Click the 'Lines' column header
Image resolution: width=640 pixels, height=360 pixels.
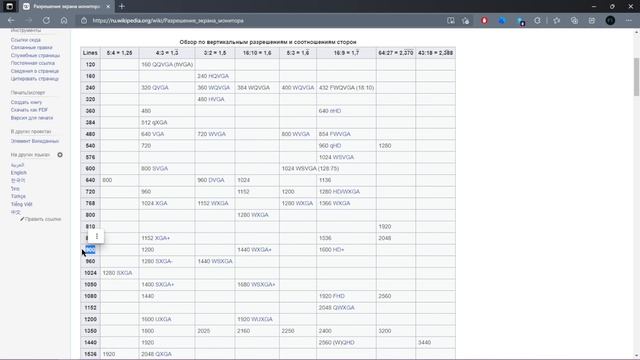[90, 53]
